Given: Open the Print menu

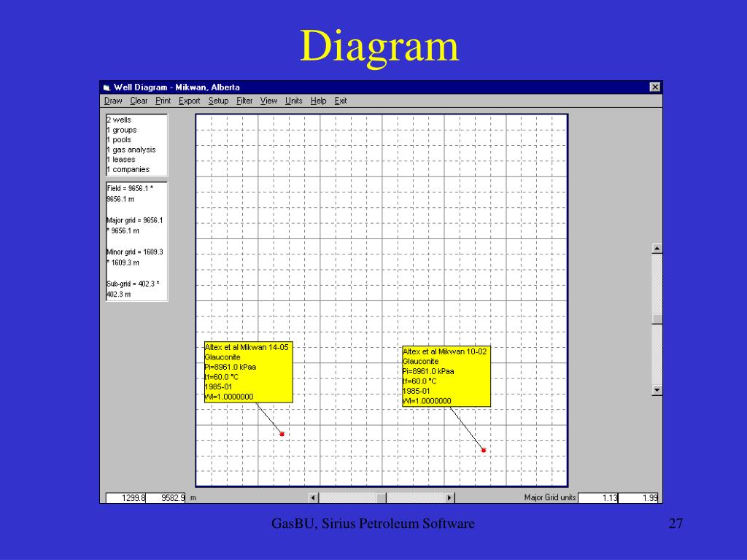Looking at the screenshot, I should click(163, 101).
